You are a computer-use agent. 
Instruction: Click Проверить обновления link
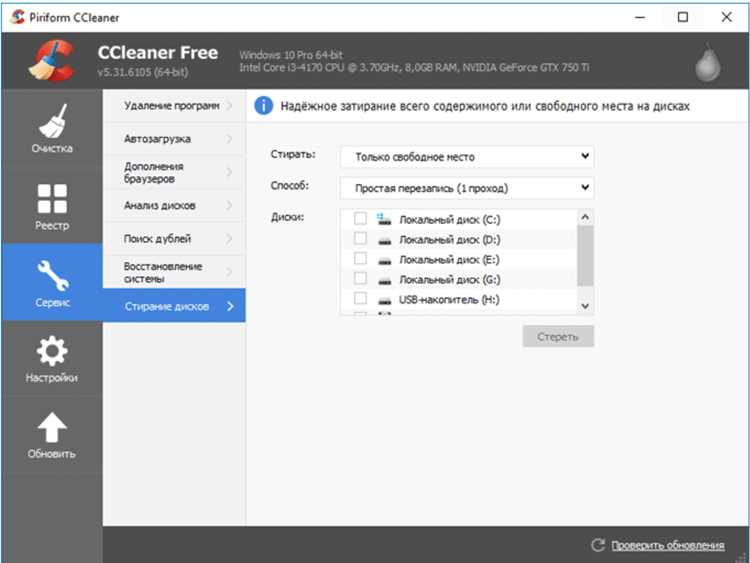pyautogui.click(x=668, y=545)
